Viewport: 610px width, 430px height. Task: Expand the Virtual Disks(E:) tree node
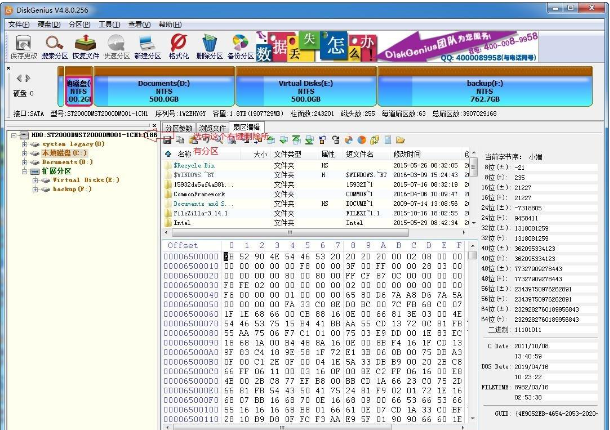pyautogui.click(x=35, y=180)
